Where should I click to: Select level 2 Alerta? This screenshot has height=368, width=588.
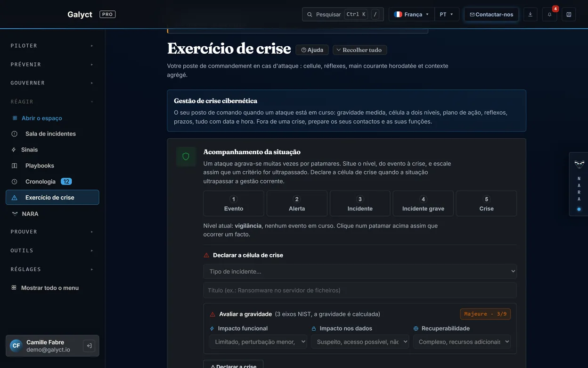pyautogui.click(x=297, y=203)
